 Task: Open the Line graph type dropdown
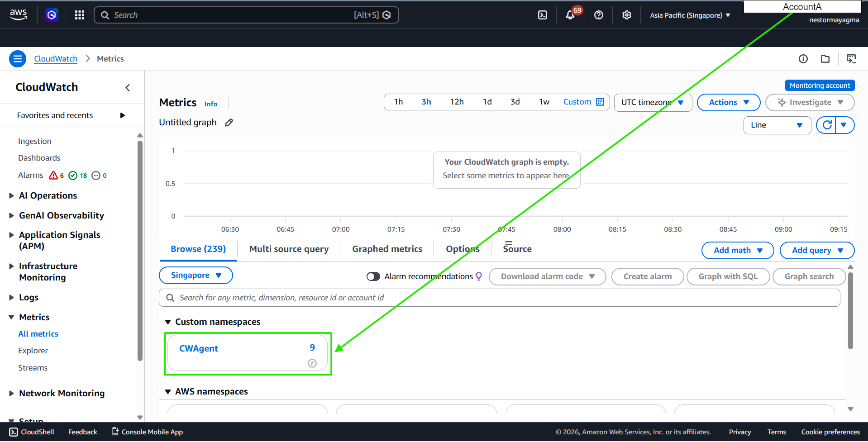pos(777,125)
